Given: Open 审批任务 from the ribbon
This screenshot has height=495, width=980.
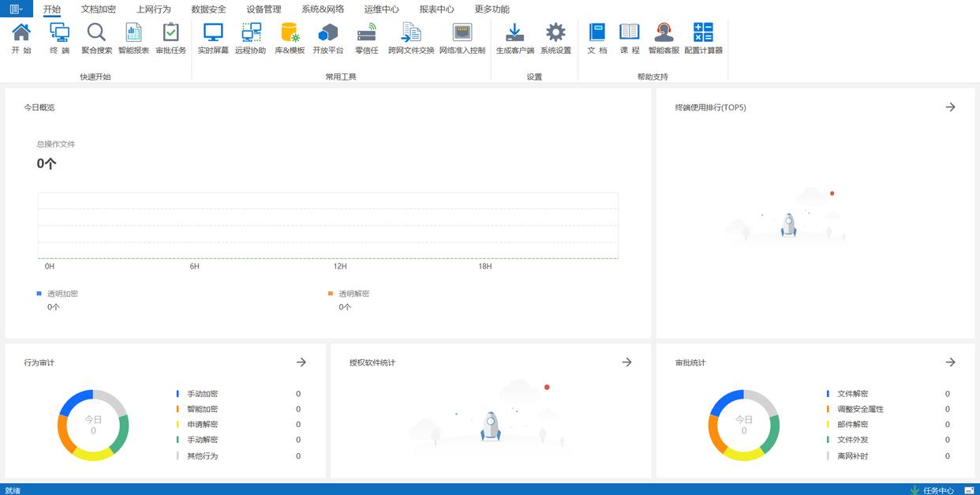Looking at the screenshot, I should [170, 33].
